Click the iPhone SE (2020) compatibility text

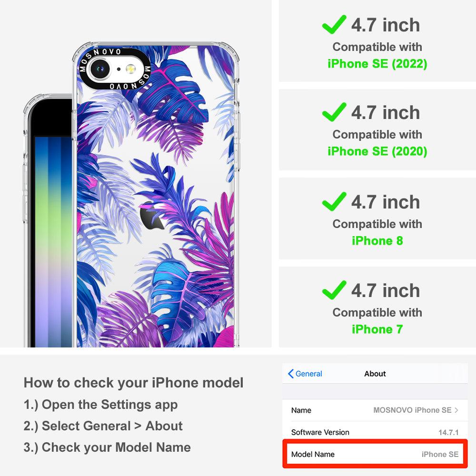pyautogui.click(x=377, y=151)
